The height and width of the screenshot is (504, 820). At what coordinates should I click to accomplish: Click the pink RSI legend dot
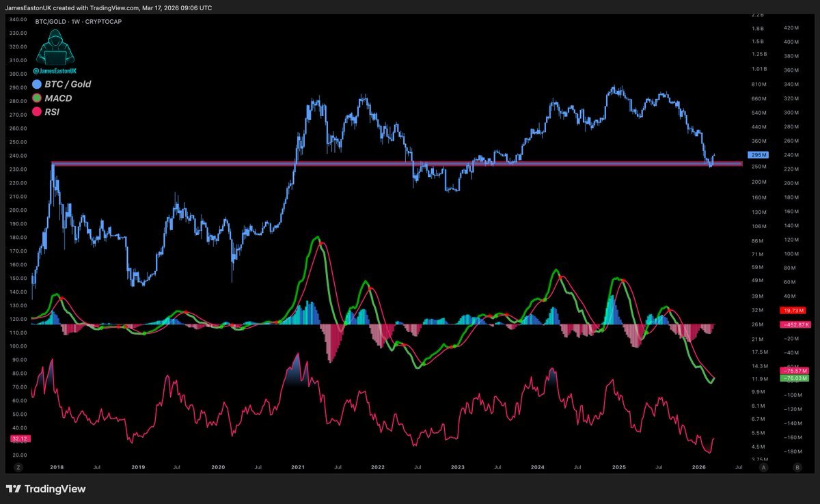pyautogui.click(x=38, y=111)
